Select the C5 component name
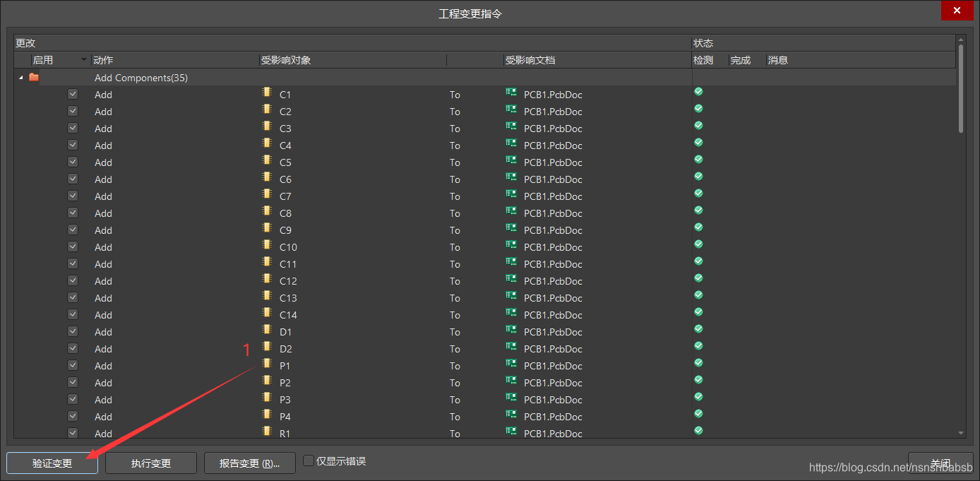The width and height of the screenshot is (980, 481). coord(285,162)
